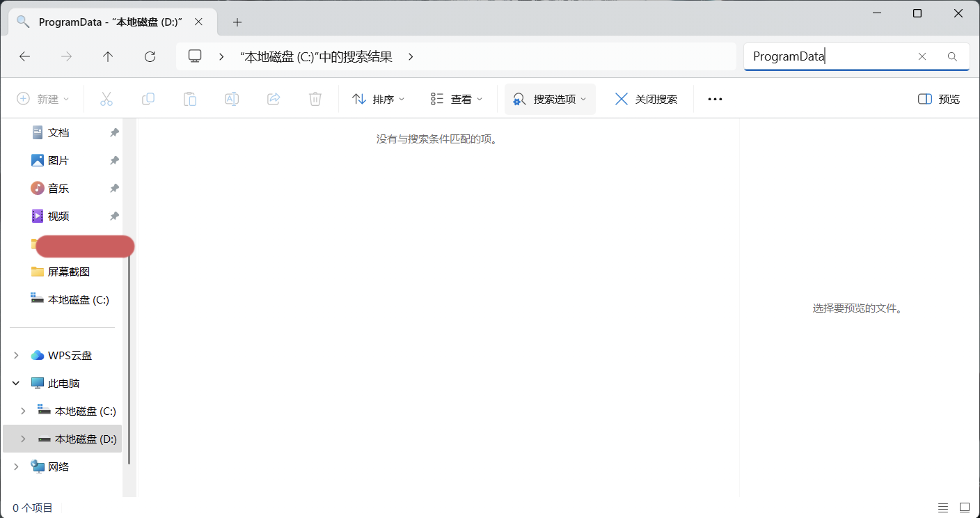Screen dimensions: 980x518
Task: Expand chevron after search results breadcrumb
Action: 411,56
